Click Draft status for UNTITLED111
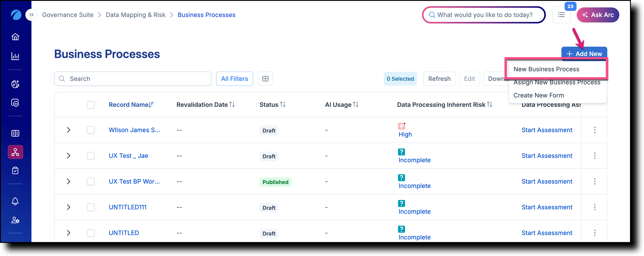This screenshot has width=644, height=256. click(x=269, y=208)
